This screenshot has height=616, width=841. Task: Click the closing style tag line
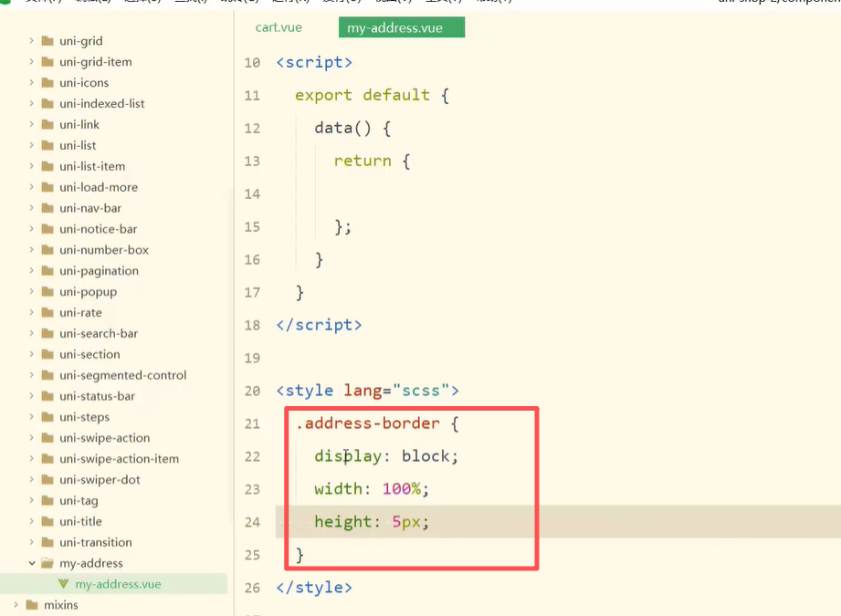tap(314, 588)
